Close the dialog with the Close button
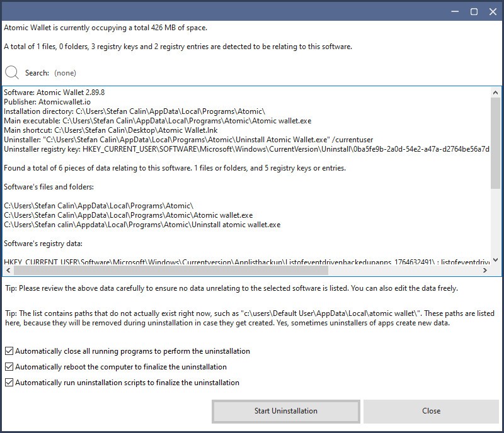 pyautogui.click(x=431, y=411)
